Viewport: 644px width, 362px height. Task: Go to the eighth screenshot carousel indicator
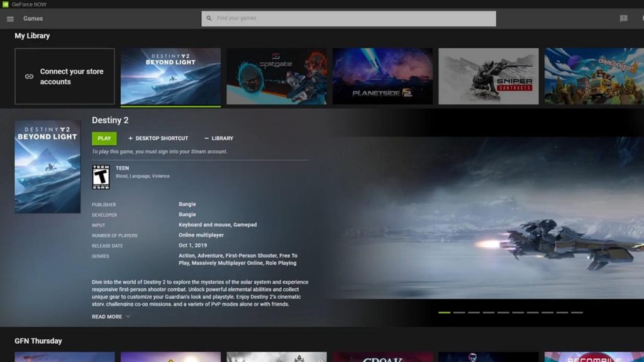click(x=548, y=312)
